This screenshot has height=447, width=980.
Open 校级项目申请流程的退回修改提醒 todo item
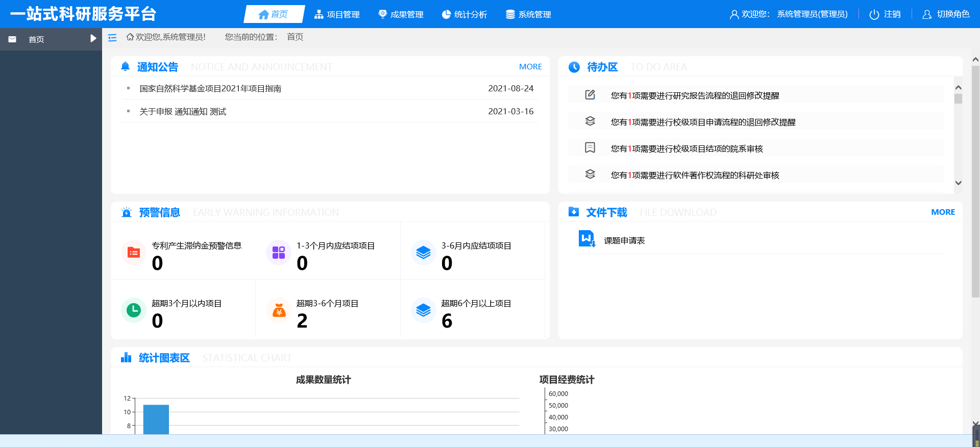pos(703,122)
